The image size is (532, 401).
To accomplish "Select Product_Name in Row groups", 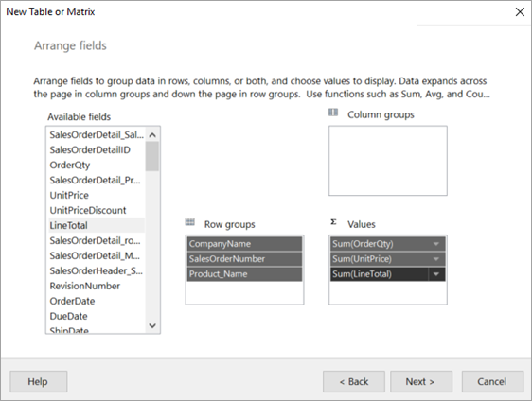I will click(244, 274).
